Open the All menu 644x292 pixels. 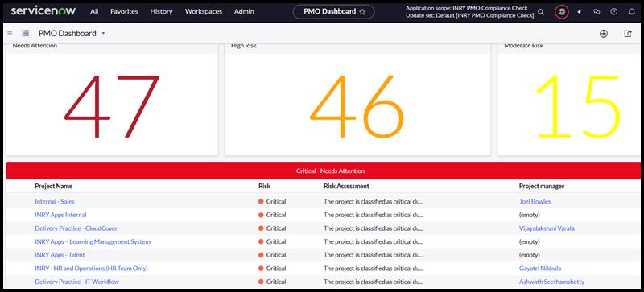point(94,11)
